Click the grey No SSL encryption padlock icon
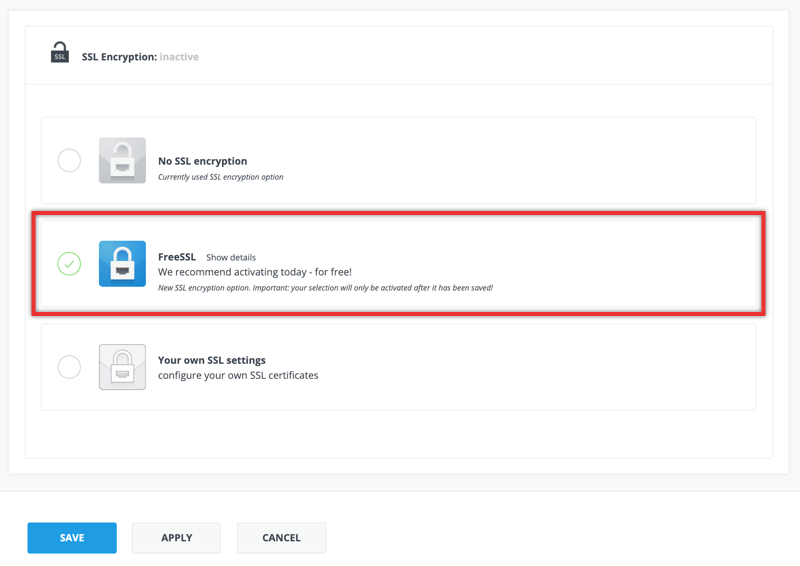Screen dimensions: 800x566 tap(122, 160)
